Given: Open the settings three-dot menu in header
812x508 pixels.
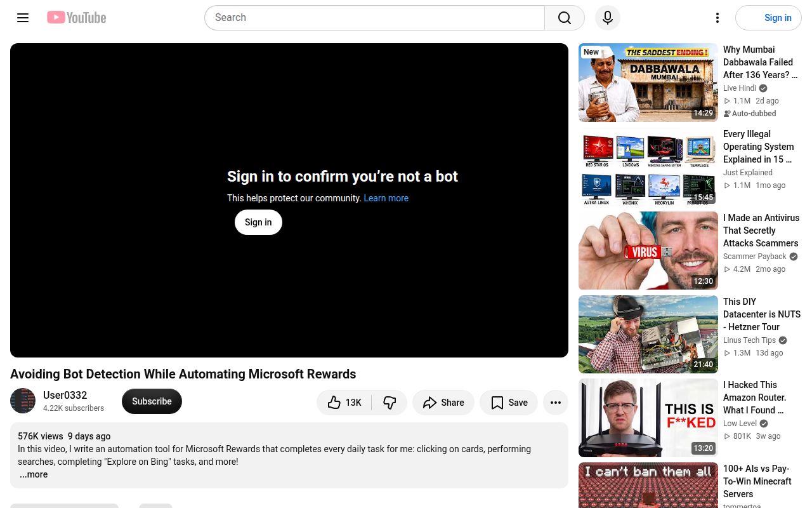Looking at the screenshot, I should 717,18.
